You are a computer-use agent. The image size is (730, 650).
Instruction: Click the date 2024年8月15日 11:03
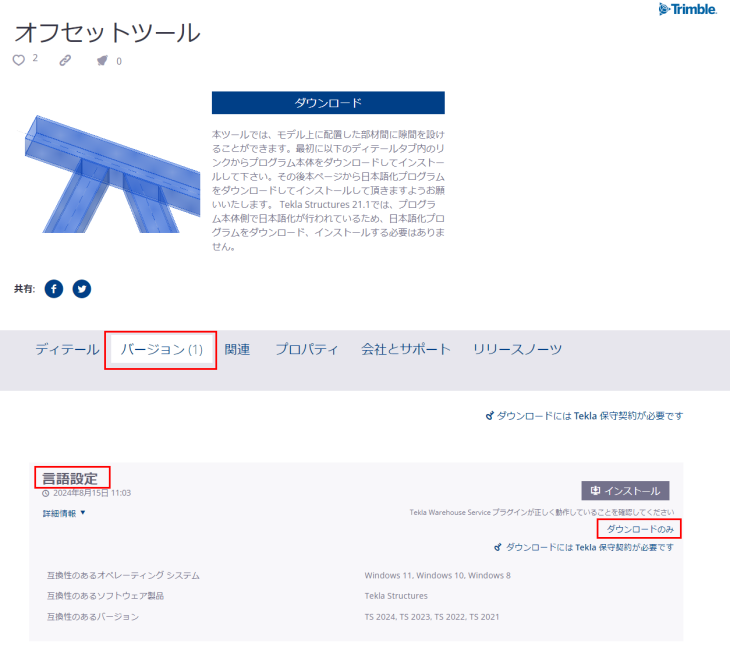pos(92,493)
